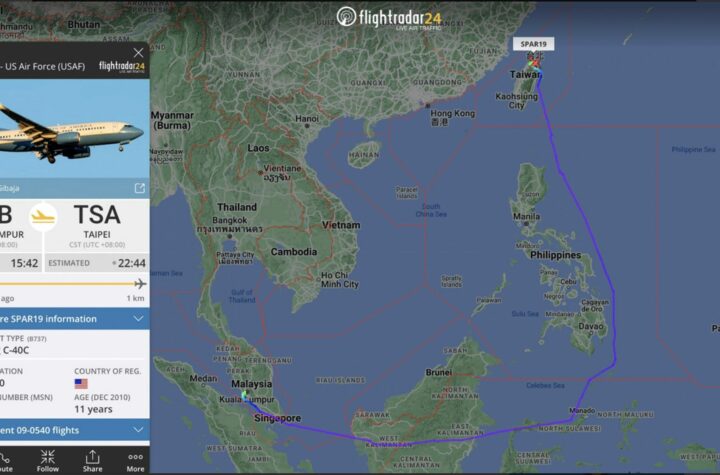
Task: Click the Route icon in bottom toolbar
Action: tap(6, 462)
